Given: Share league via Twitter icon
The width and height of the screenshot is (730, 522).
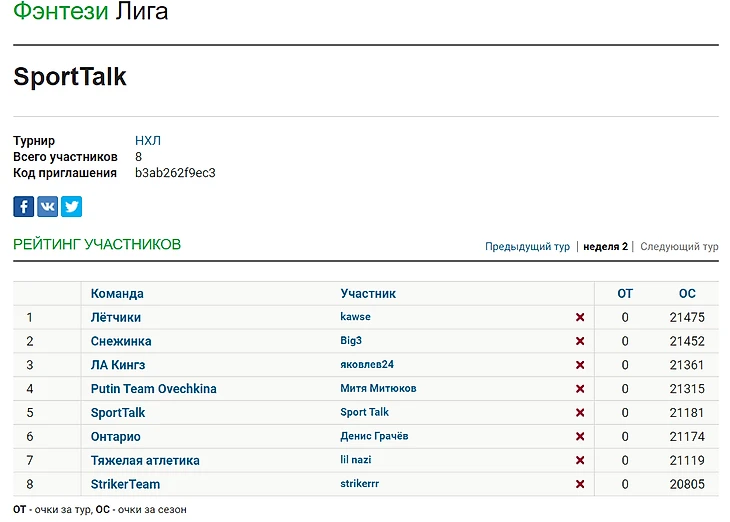Looking at the screenshot, I should click(x=71, y=207).
